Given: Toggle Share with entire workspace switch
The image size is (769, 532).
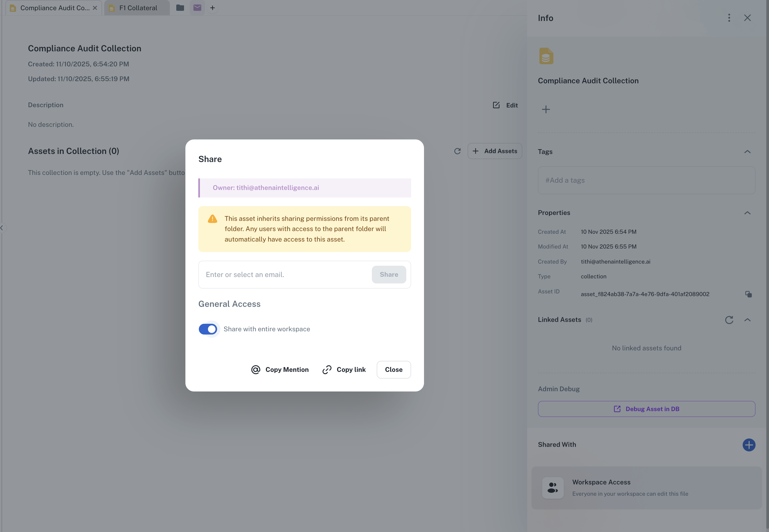Looking at the screenshot, I should 208,329.
